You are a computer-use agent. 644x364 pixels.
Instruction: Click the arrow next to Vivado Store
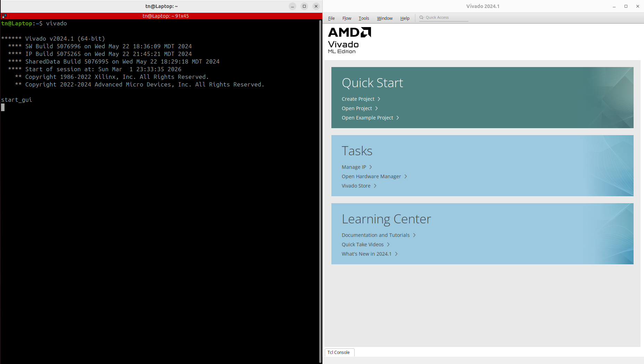(x=375, y=186)
